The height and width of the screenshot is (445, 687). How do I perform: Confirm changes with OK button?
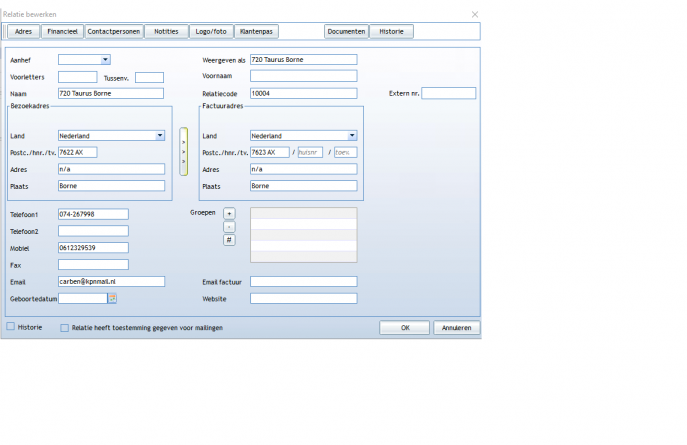404,328
